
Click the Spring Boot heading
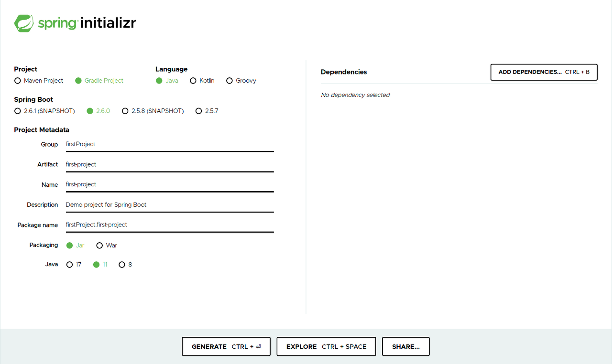[33, 99]
